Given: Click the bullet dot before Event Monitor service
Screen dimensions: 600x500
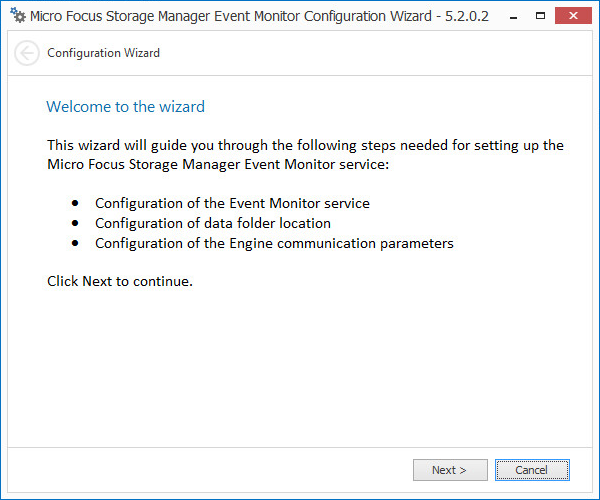Looking at the screenshot, I should [x=75, y=203].
